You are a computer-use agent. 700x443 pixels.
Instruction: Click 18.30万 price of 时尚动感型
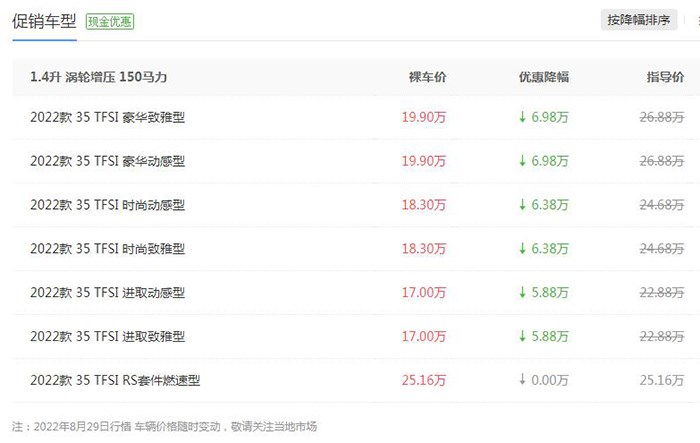coord(424,205)
